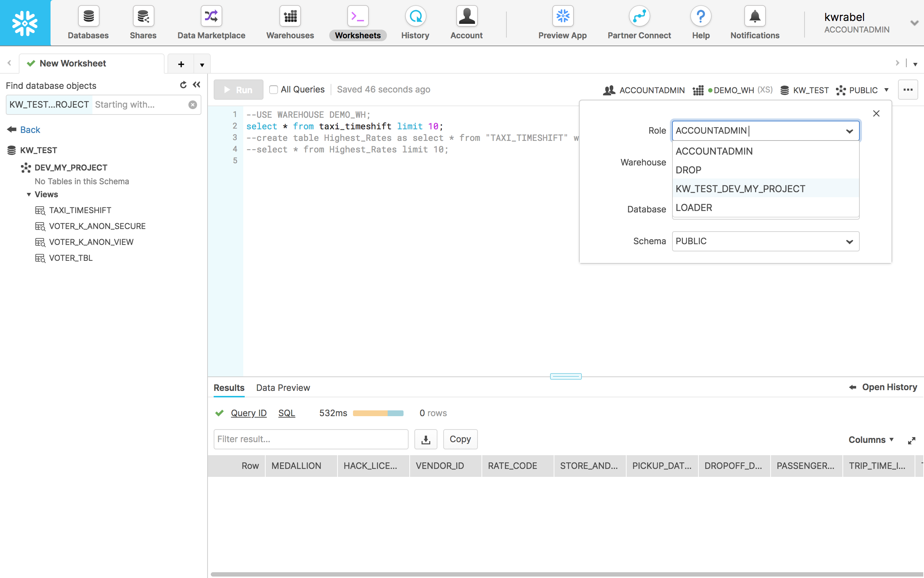This screenshot has height=578, width=924.
Task: Refresh the database objects list
Action: [x=183, y=85]
